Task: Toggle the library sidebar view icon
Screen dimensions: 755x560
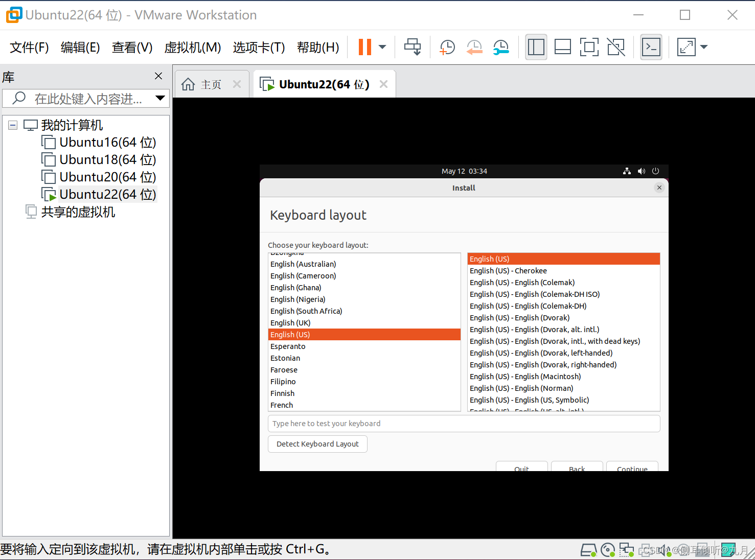Action: 536,47
